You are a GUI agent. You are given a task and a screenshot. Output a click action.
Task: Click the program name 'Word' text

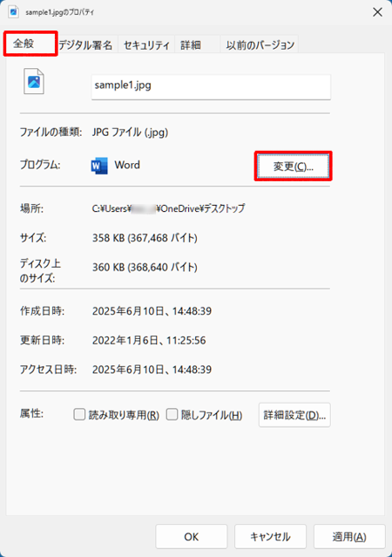pyautogui.click(x=127, y=165)
